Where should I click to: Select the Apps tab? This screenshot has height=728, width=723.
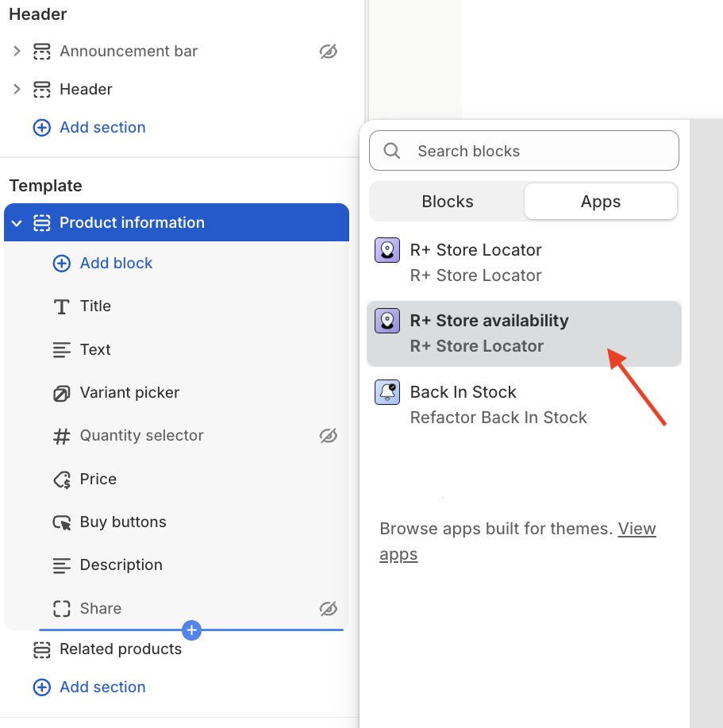click(601, 202)
